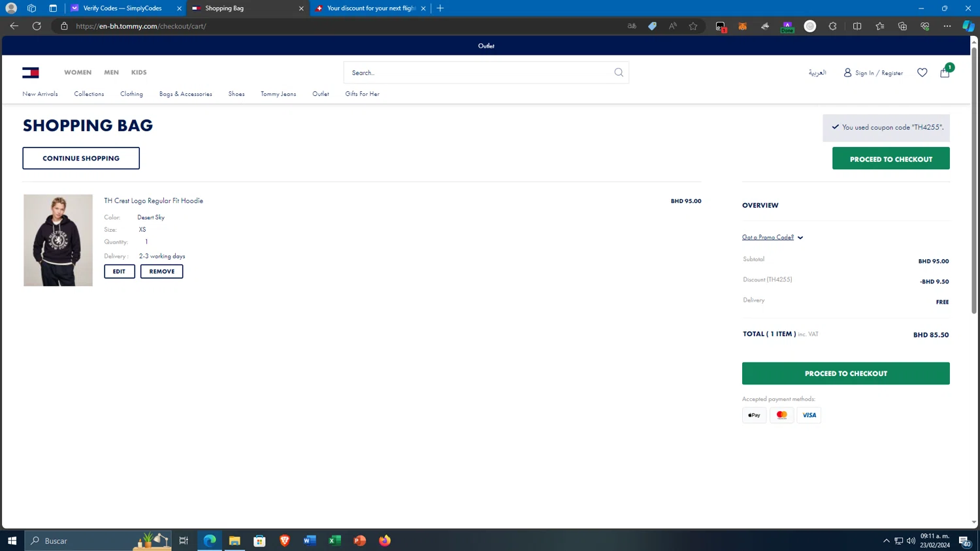Click the Sign In user icon
The width and height of the screenshot is (980, 551).
click(x=847, y=72)
